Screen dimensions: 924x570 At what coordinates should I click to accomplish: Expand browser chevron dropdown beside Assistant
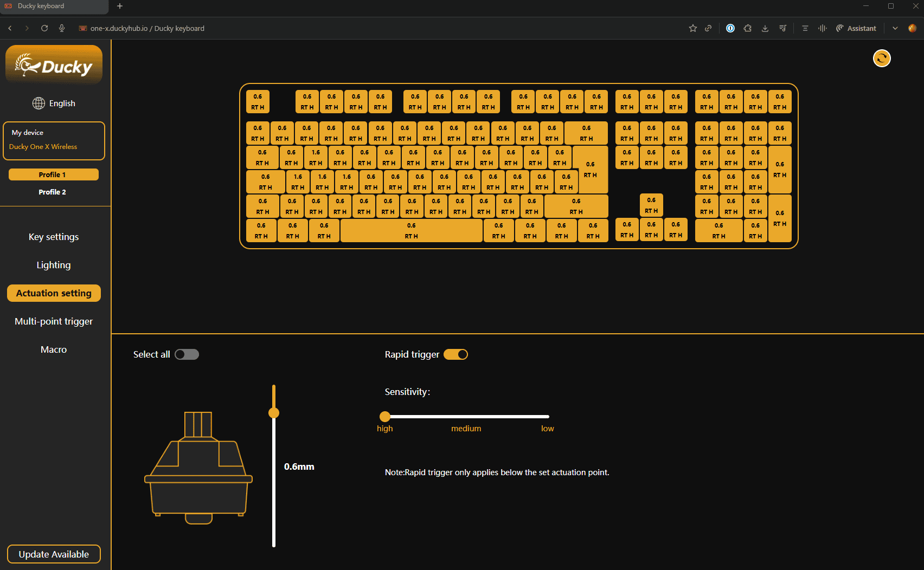click(895, 28)
